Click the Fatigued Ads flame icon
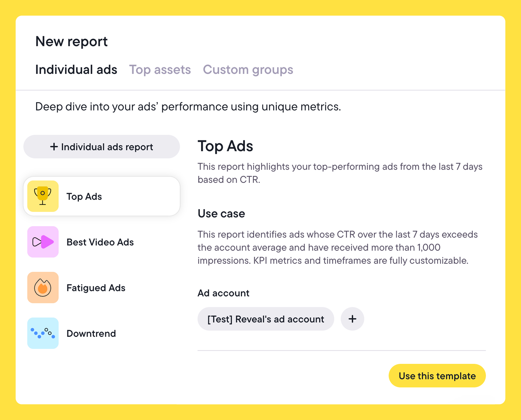Viewport: 521px width, 420px height. 43,287
